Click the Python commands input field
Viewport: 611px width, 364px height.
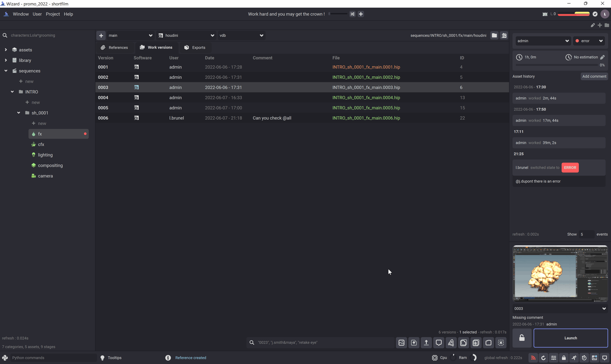tap(54, 358)
